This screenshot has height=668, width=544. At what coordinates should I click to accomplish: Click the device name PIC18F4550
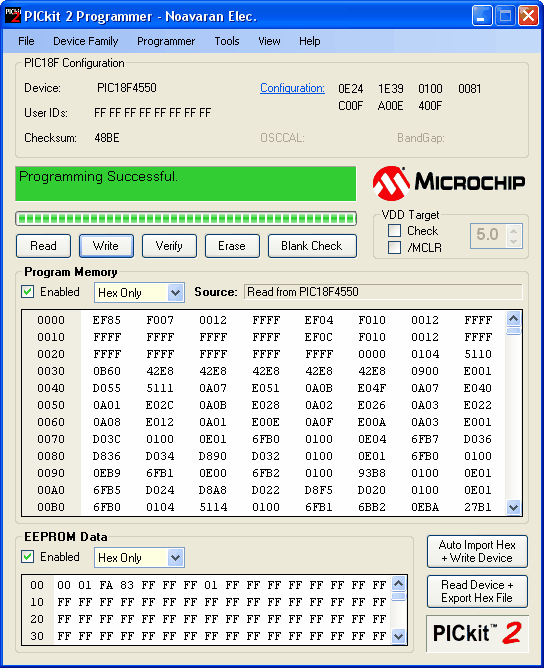(127, 88)
